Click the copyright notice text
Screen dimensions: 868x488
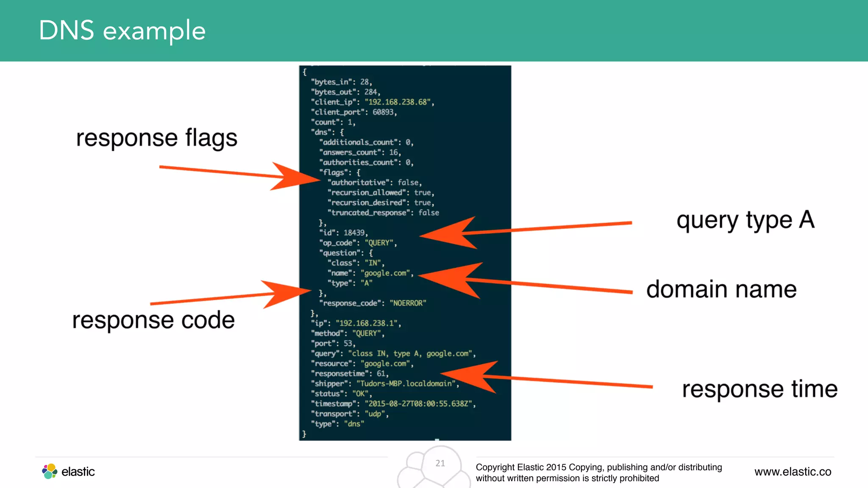coord(598,472)
